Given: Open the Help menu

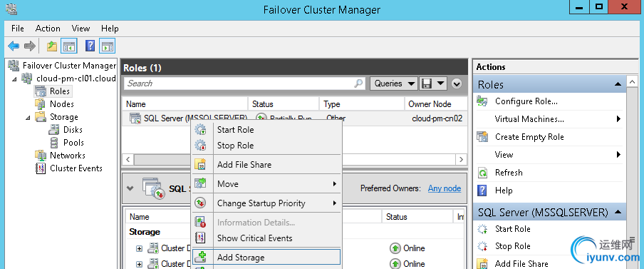Looking at the screenshot, I should click(110, 29).
